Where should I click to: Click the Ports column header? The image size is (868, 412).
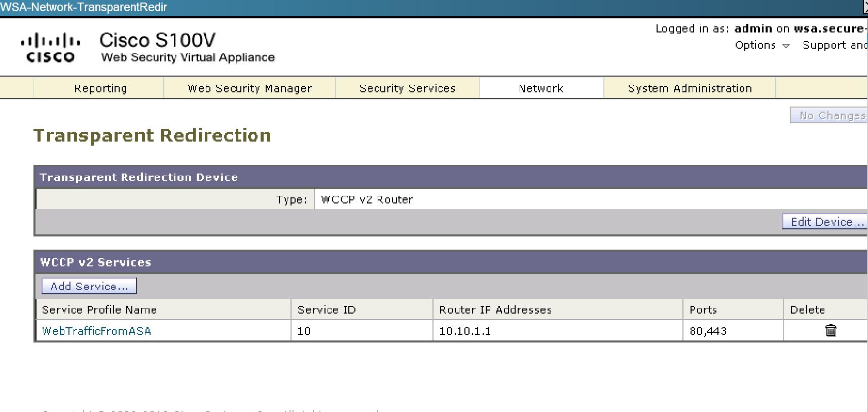tap(703, 310)
